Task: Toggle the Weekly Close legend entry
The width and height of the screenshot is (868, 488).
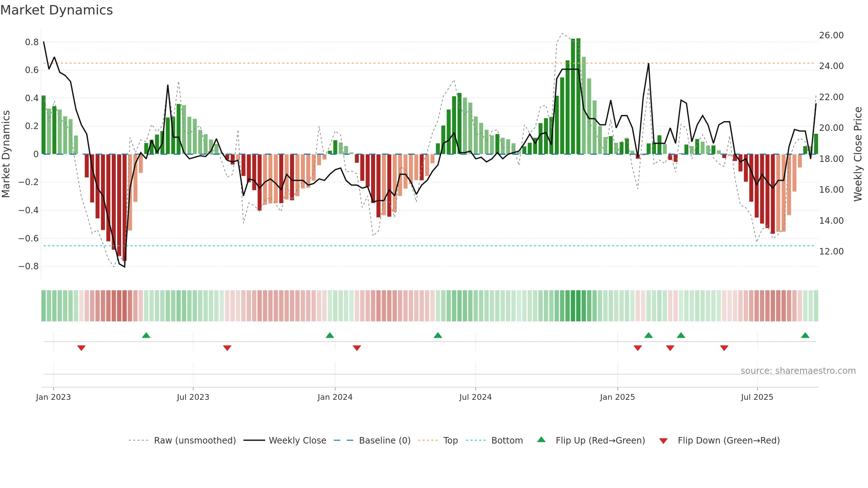Action: (x=285, y=440)
